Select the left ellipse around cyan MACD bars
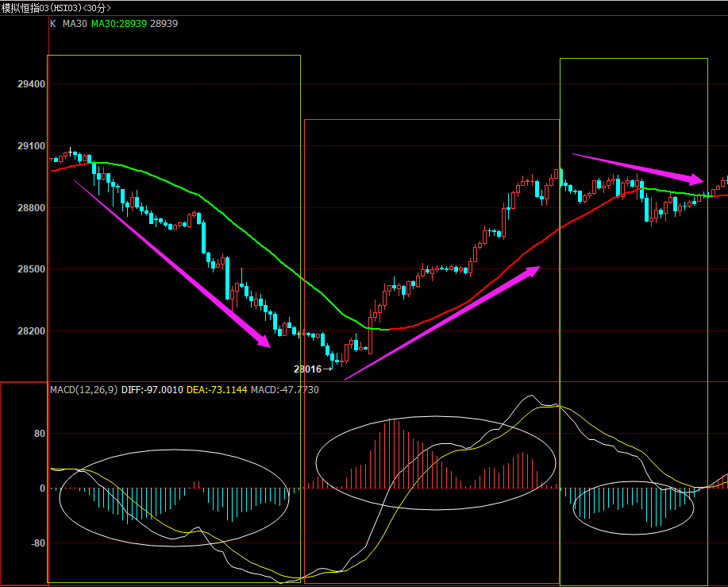 tap(174, 498)
